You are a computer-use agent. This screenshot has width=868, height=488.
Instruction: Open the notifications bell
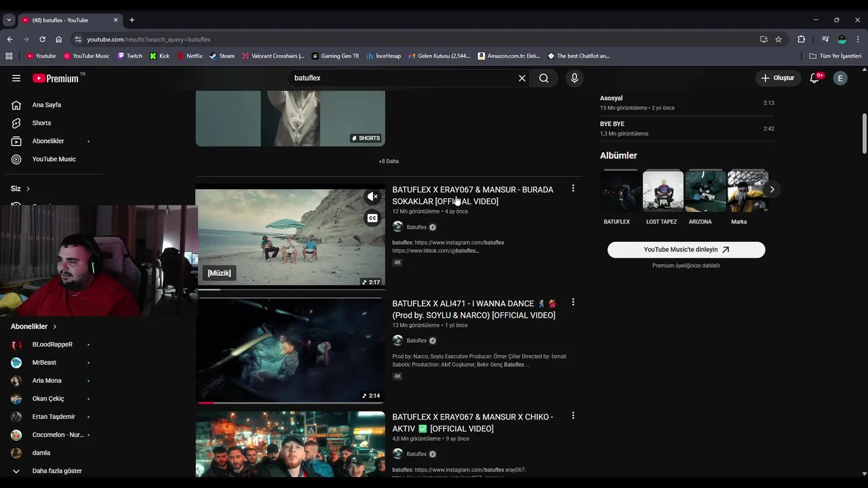815,78
